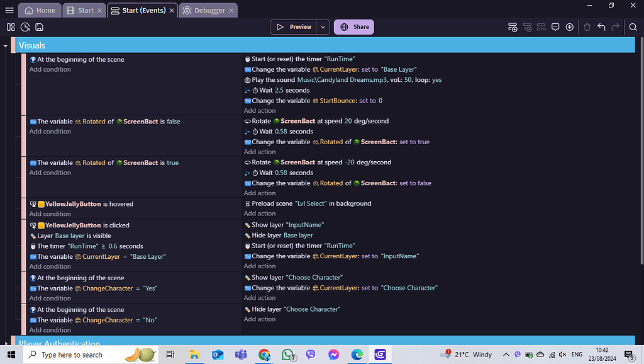Add a new event toolbar icon

tap(513, 27)
